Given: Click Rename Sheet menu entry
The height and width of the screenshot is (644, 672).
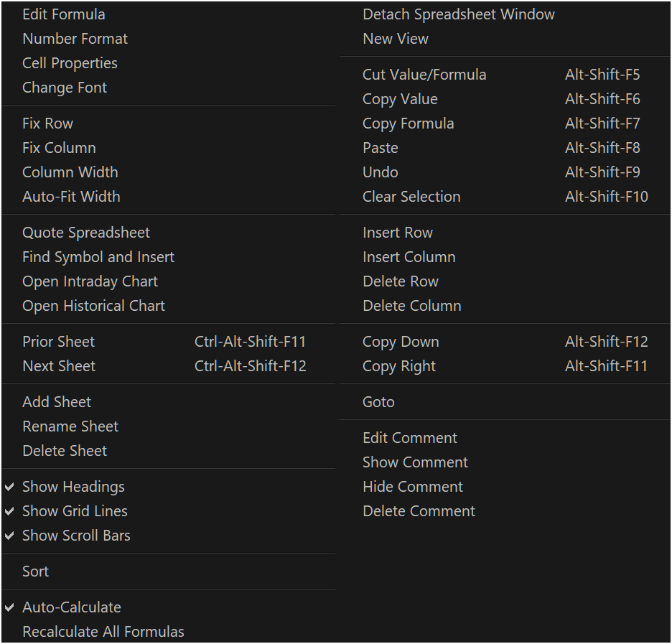Looking at the screenshot, I should click(x=70, y=426).
